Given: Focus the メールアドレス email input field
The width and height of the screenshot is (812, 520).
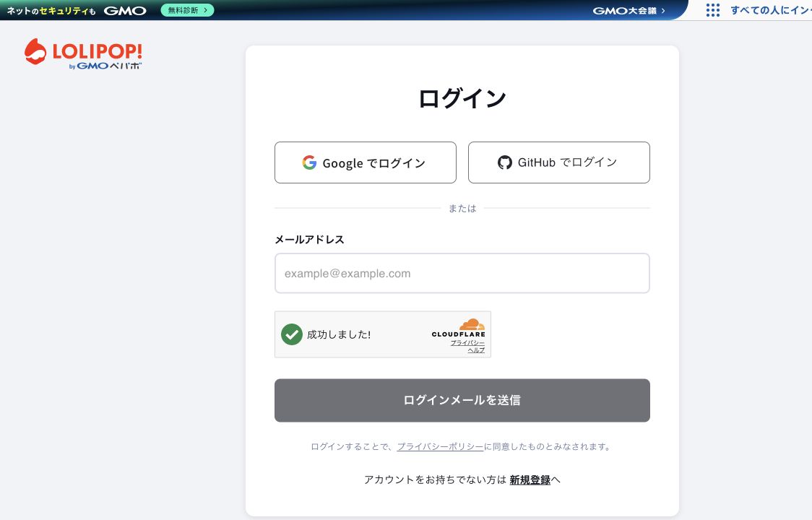Looking at the screenshot, I should (x=462, y=274).
